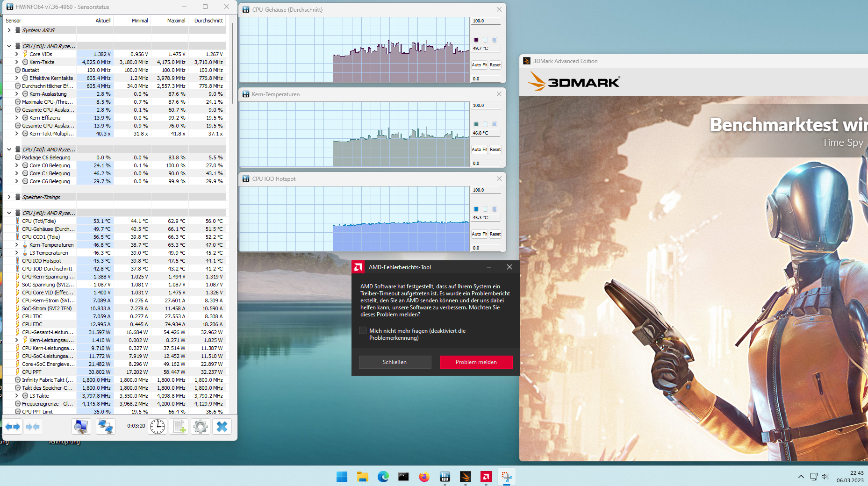The width and height of the screenshot is (868, 486).
Task: Expand Kern-Temperaturen sensor row
Action: point(17,245)
